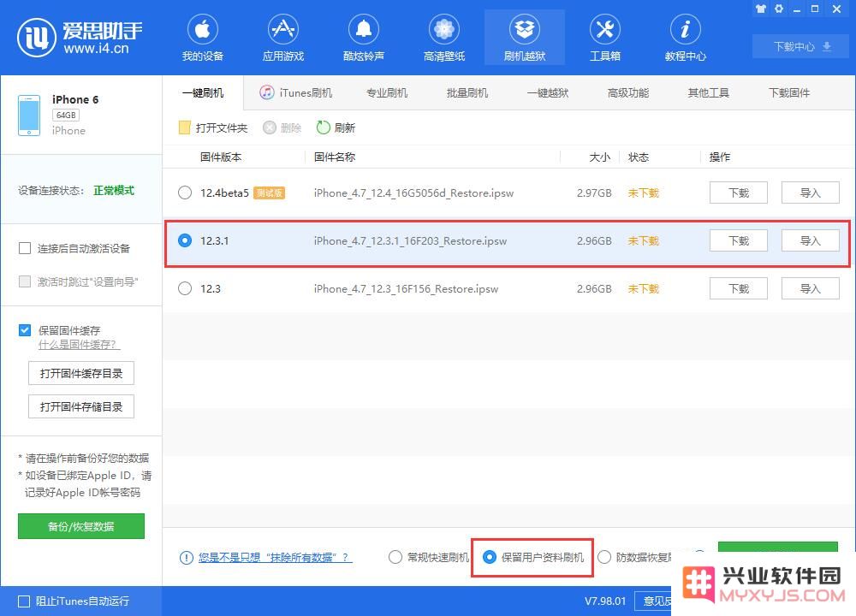The image size is (856, 616).
Task: Click 下载 button for 12.4beta5 firmware
Action: pyautogui.click(x=739, y=192)
